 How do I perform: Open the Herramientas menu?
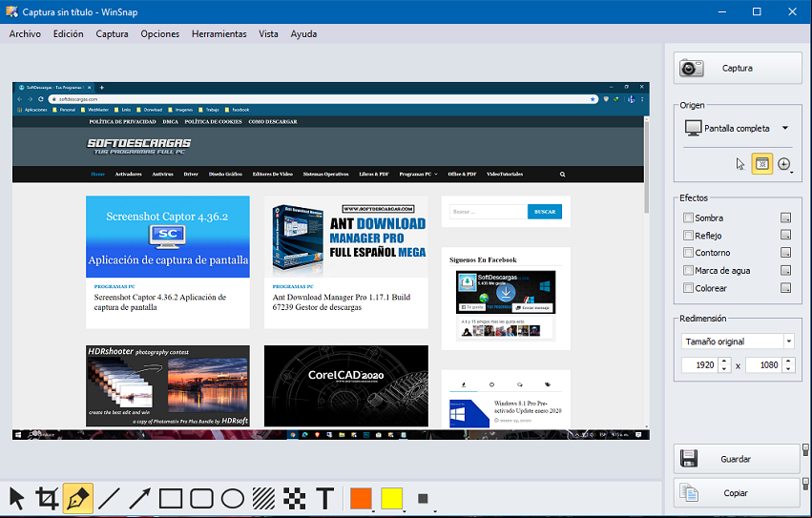[x=219, y=34]
